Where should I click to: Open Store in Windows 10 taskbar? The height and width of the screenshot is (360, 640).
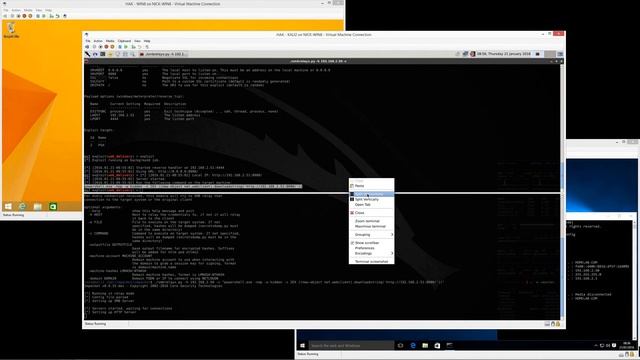(x=437, y=345)
